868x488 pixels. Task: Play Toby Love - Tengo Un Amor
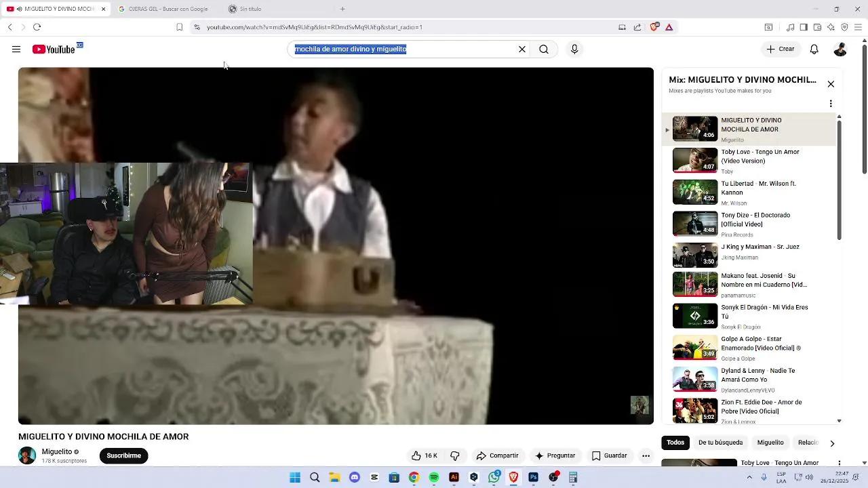[749, 161]
